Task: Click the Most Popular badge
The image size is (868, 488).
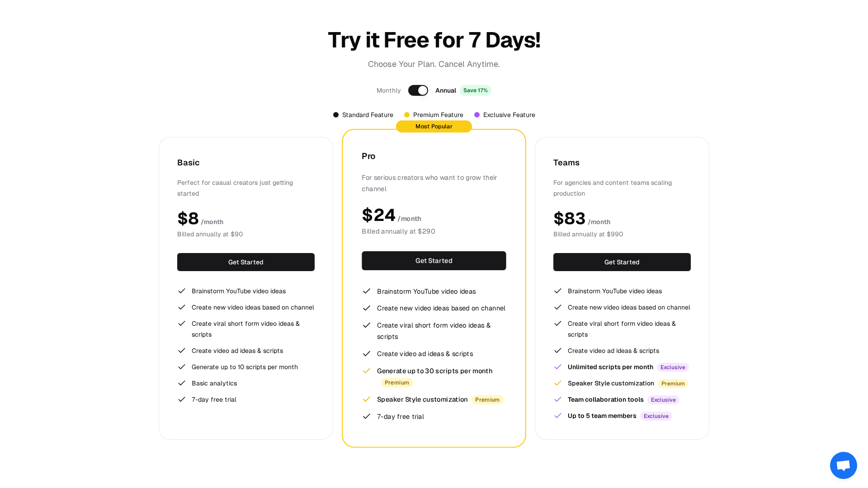Action: coord(434,127)
